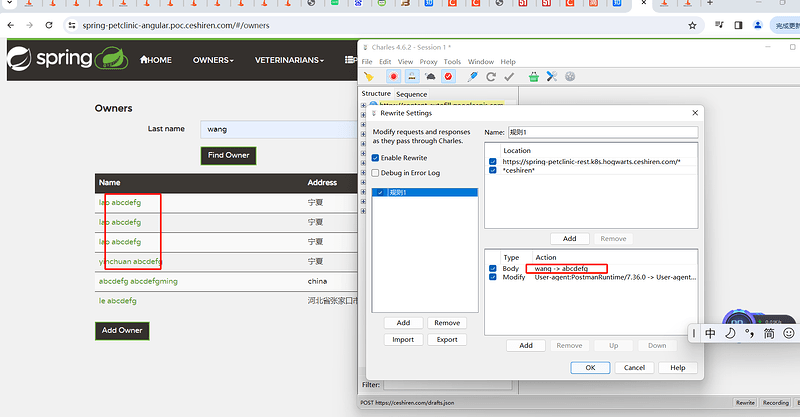This screenshot has height=417, width=800.
Task: Open the browser side panel icon
Action: pyautogui.click(x=738, y=25)
